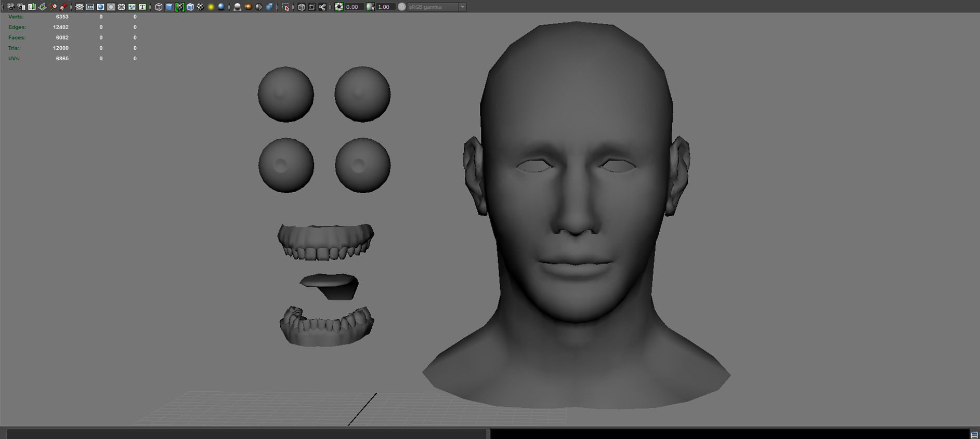Click the command line input field
This screenshot has width=980, height=439.
[x=246, y=434]
